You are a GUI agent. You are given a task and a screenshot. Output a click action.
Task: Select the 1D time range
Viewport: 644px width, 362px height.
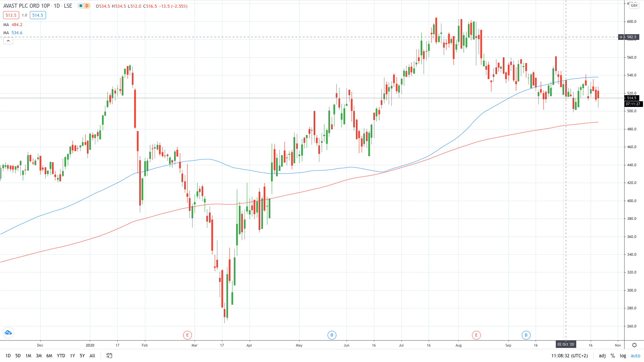click(8, 356)
